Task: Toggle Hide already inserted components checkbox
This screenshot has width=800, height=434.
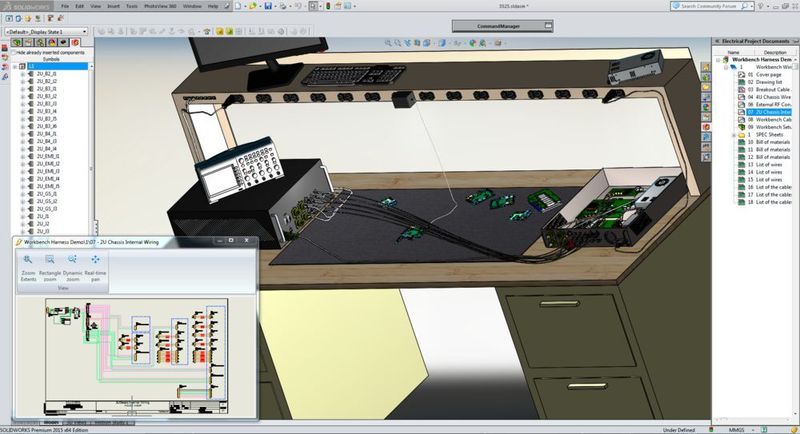Action: [14, 53]
